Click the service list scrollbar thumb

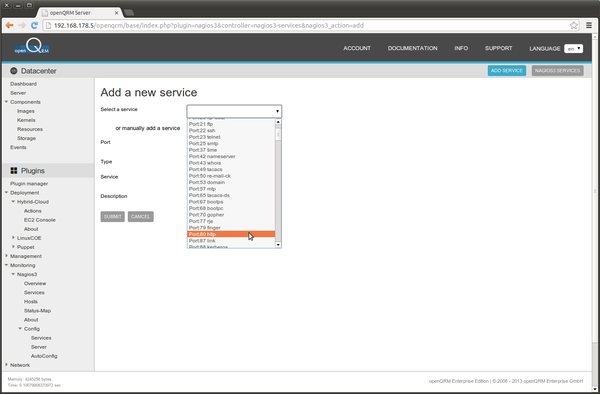[x=278, y=134]
